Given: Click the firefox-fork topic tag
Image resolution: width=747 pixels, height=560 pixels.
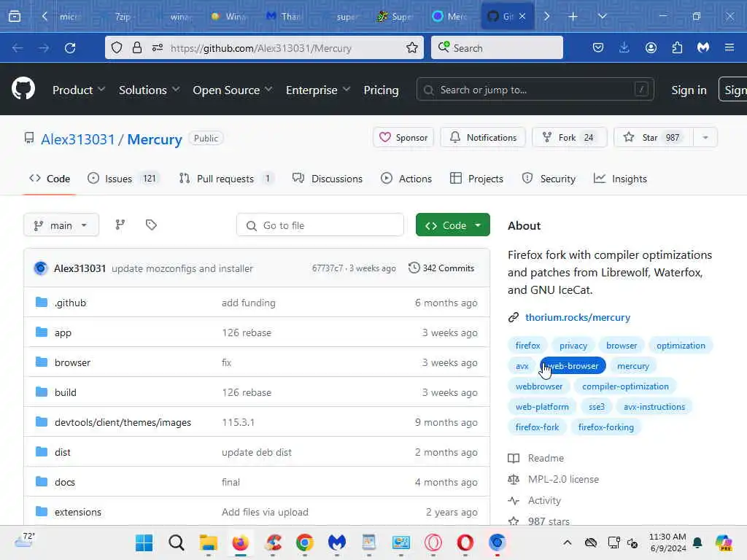Looking at the screenshot, I should (x=537, y=427).
